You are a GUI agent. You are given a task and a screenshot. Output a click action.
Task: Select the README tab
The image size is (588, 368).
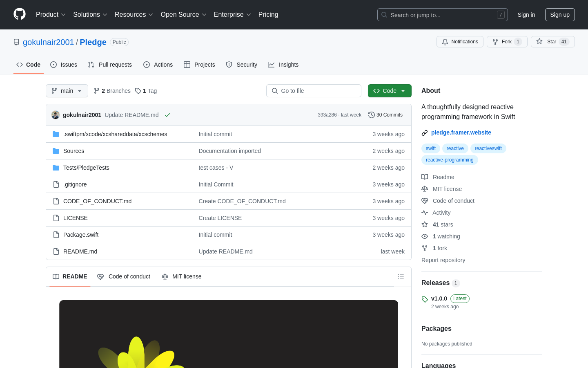point(70,277)
